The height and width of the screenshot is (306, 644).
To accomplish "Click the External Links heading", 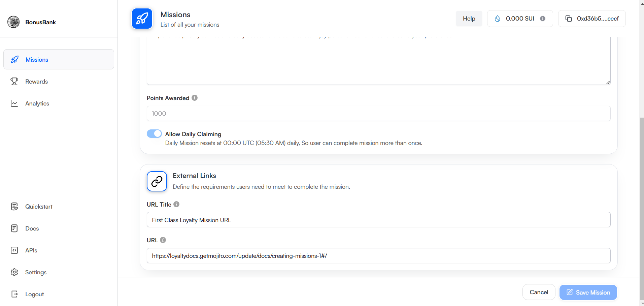I will (x=194, y=176).
